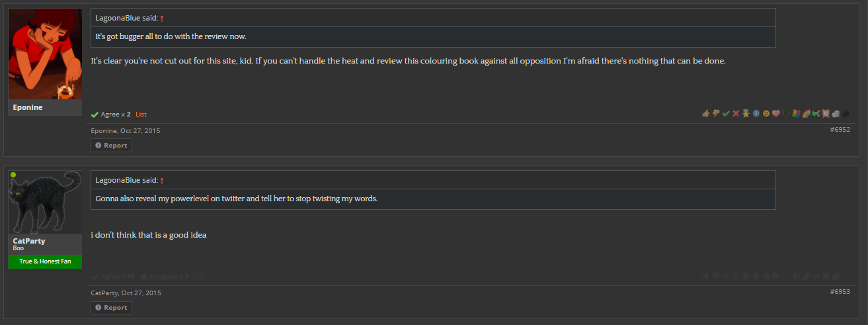The image size is (868, 325).
Task: Open permalink for post #6953
Action: tap(840, 291)
